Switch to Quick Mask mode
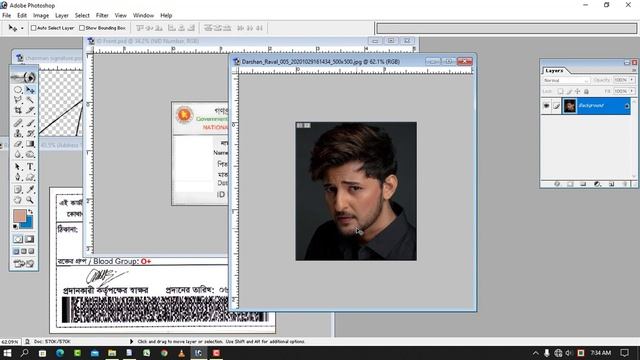The width and height of the screenshot is (640, 360). (x=30, y=239)
